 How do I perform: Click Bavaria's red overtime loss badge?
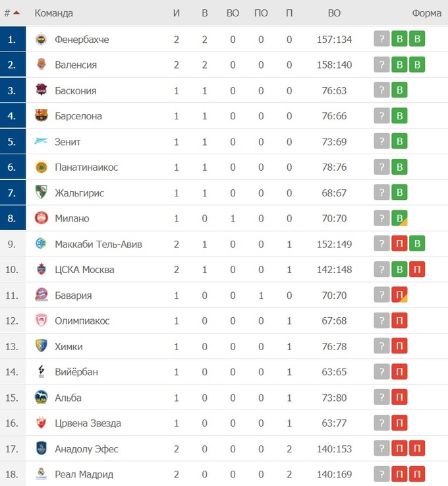(x=399, y=295)
